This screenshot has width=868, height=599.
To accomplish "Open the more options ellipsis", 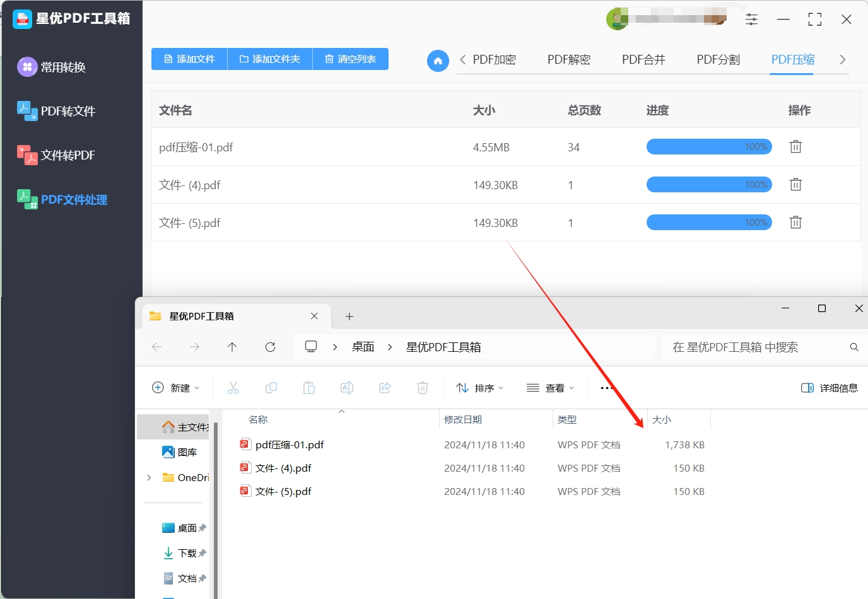I will [x=606, y=388].
